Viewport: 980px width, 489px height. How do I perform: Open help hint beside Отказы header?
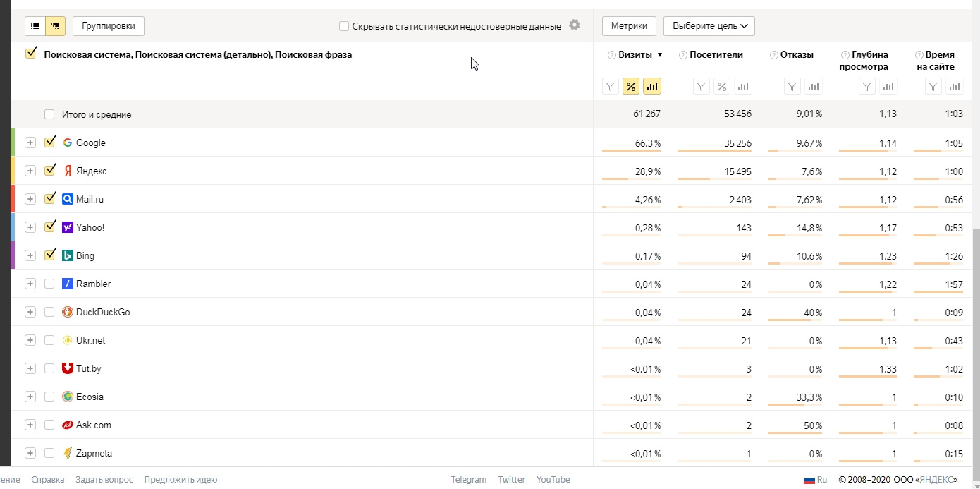pyautogui.click(x=773, y=55)
